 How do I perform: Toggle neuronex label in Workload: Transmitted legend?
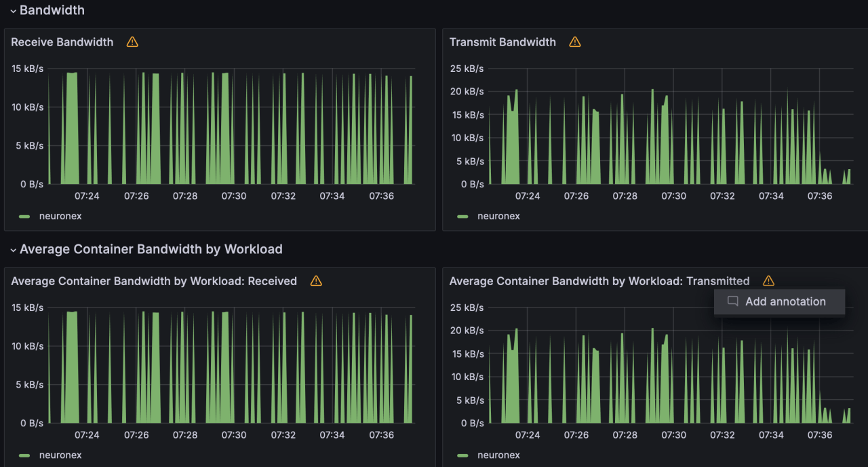point(498,455)
